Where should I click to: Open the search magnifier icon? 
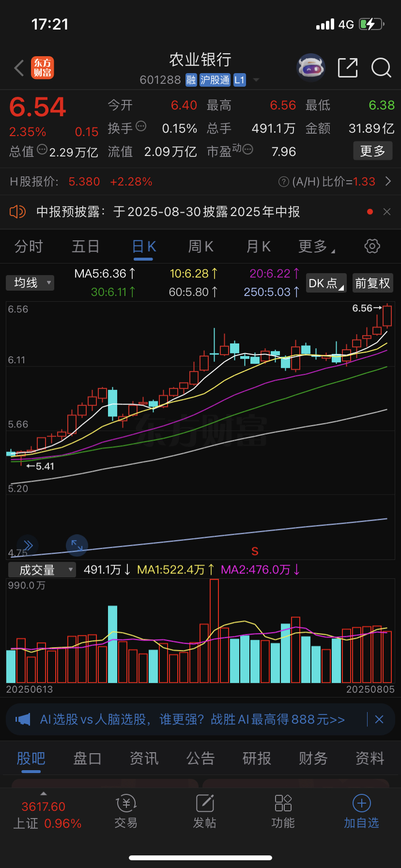pos(381,68)
